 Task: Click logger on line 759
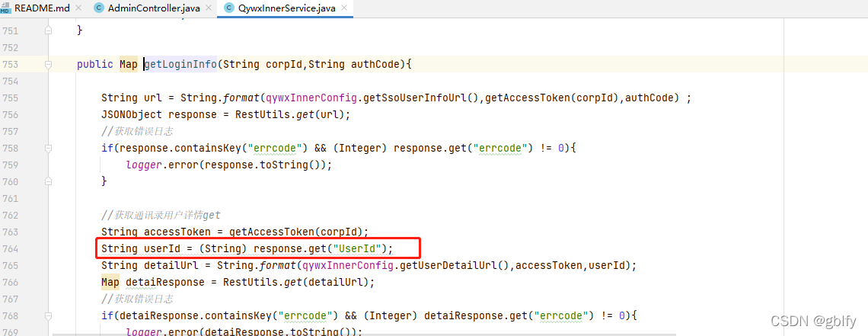pos(144,165)
